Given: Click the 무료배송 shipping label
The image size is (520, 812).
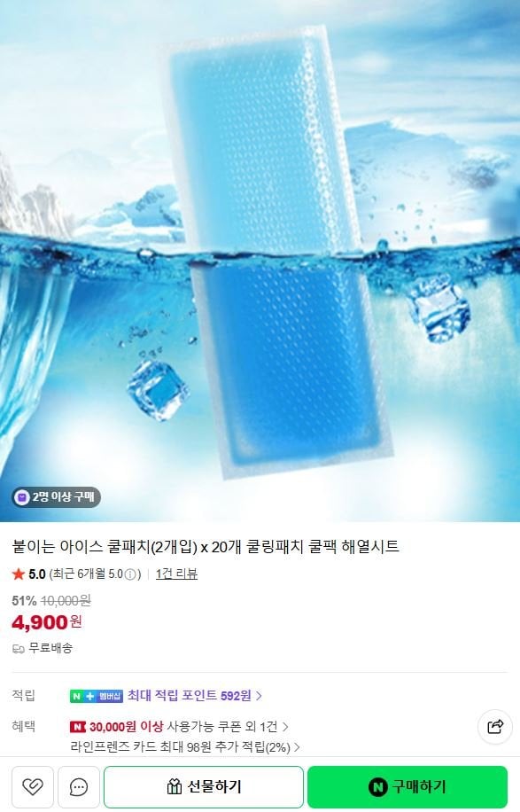Looking at the screenshot, I should pos(50,648).
